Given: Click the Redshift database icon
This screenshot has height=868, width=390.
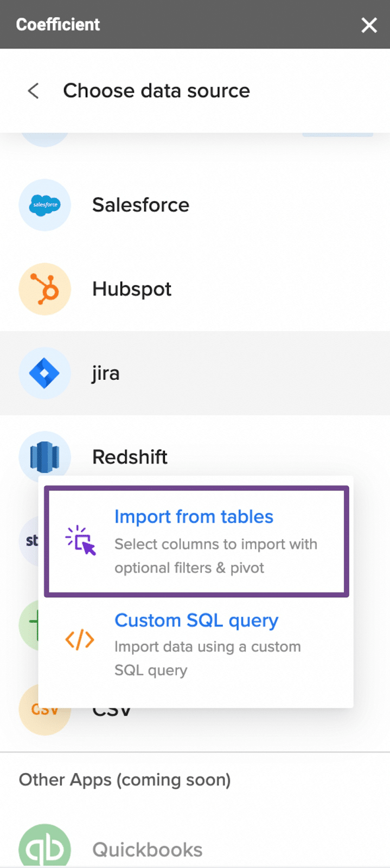Looking at the screenshot, I should point(44,456).
